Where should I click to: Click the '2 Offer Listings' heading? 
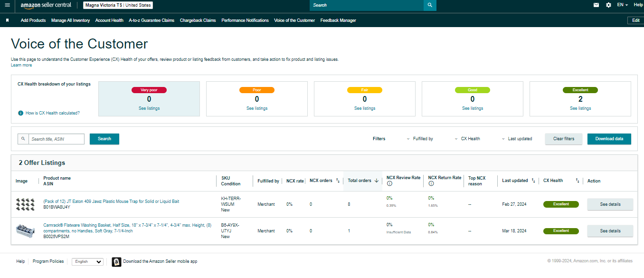point(42,163)
